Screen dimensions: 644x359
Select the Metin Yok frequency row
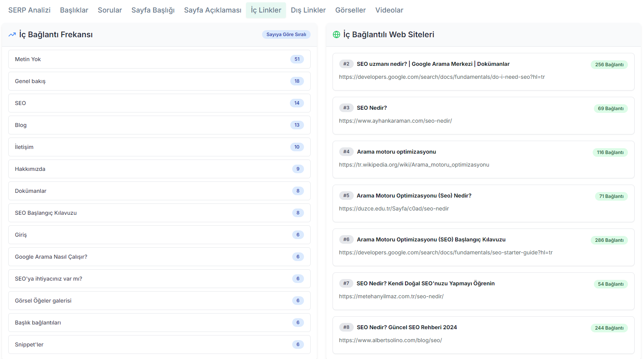tap(159, 59)
